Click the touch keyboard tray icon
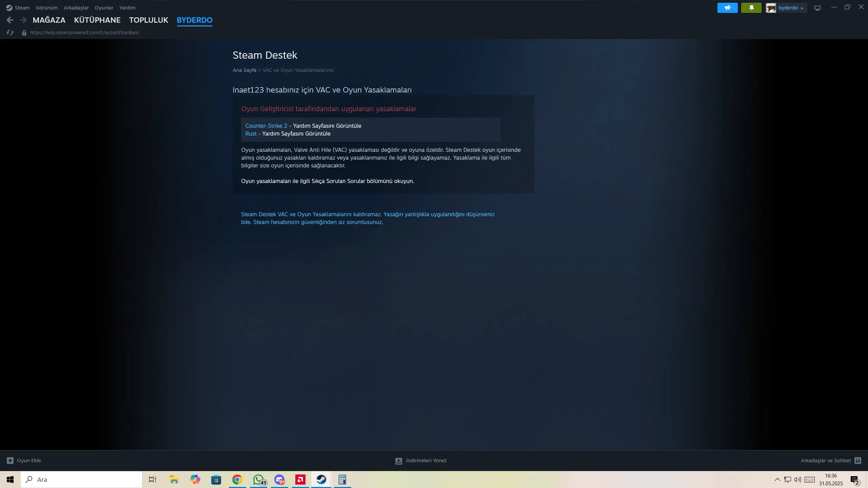Screen dimensions: 868x488 [810, 480]
